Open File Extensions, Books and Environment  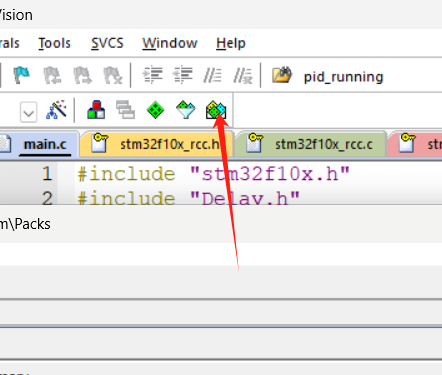tap(96, 110)
